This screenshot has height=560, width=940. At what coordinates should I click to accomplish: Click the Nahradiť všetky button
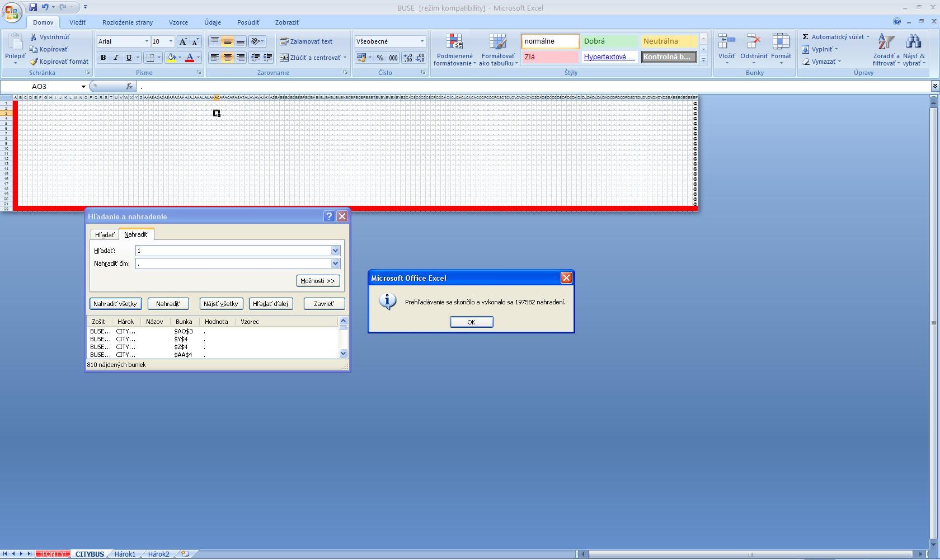[115, 304]
